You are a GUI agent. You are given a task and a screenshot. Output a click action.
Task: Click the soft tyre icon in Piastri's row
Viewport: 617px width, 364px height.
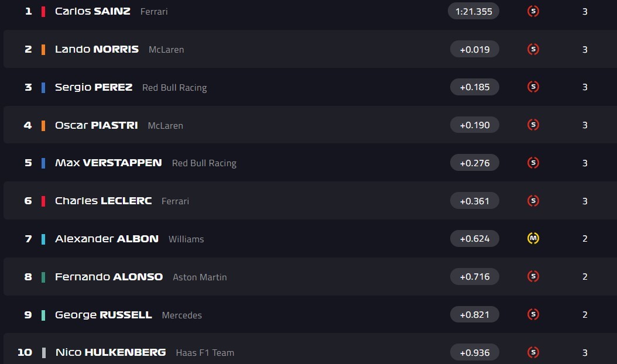(533, 125)
